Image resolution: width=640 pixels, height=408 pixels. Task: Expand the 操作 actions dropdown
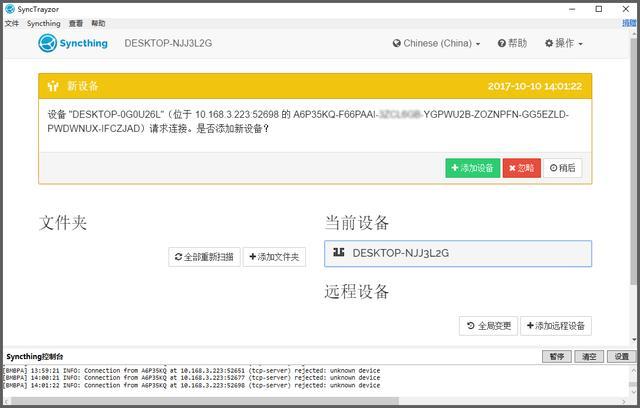564,43
